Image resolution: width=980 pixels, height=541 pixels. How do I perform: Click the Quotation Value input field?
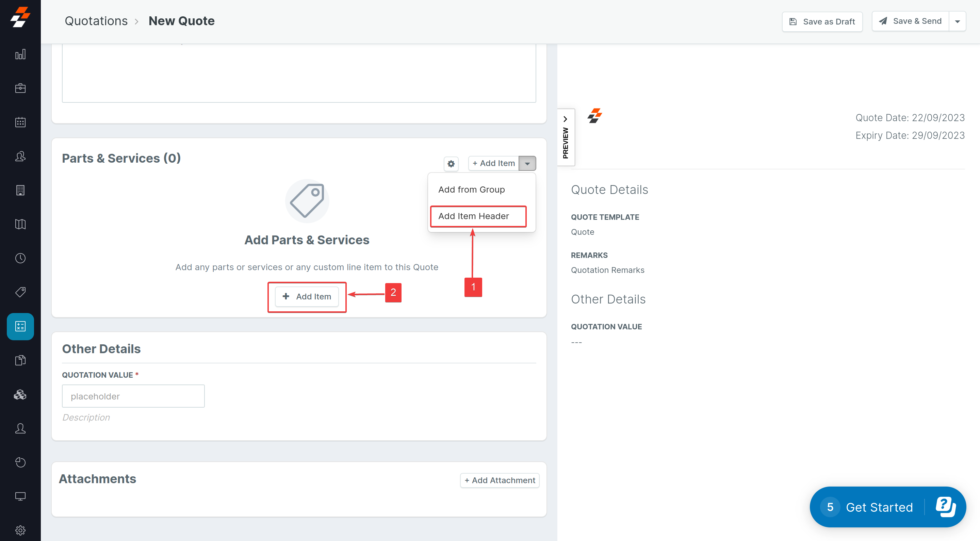pyautogui.click(x=133, y=396)
